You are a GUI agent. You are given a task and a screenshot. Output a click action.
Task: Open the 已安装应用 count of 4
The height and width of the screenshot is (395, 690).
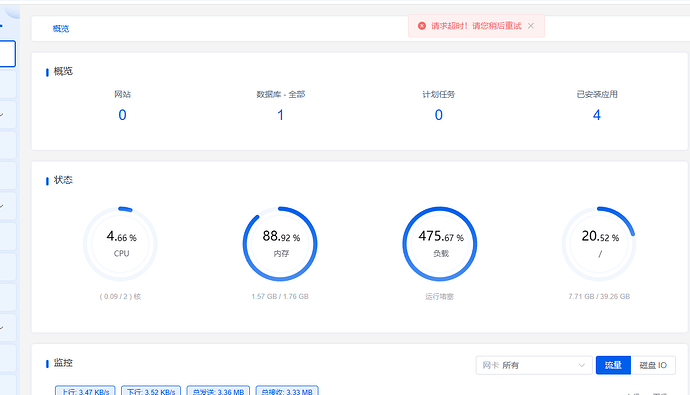(x=597, y=115)
